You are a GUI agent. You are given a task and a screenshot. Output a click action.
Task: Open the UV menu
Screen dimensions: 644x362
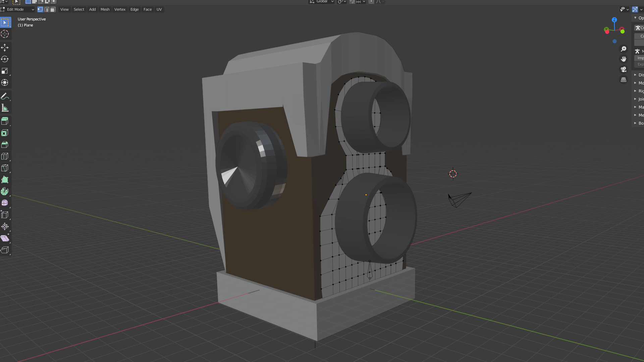coord(159,9)
